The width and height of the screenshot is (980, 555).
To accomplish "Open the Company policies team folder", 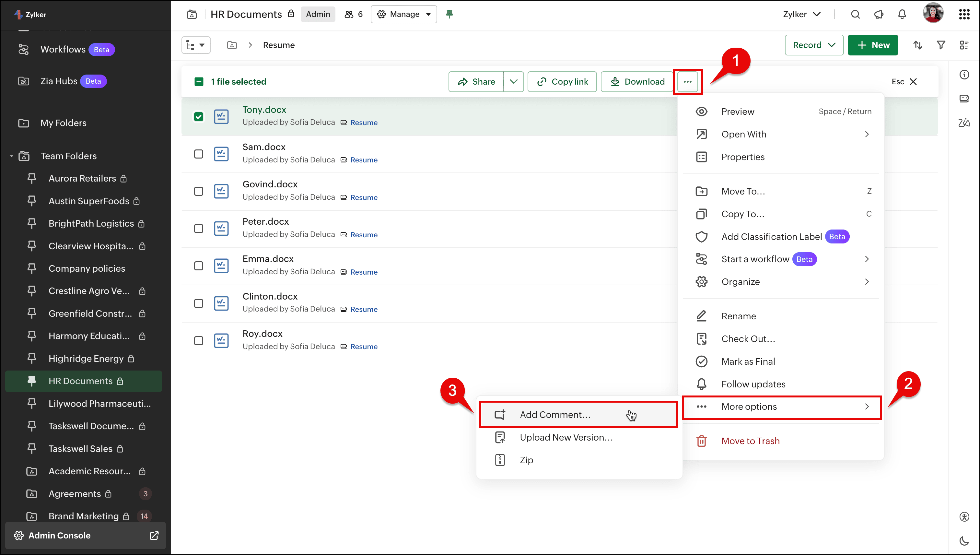I will pos(87,269).
